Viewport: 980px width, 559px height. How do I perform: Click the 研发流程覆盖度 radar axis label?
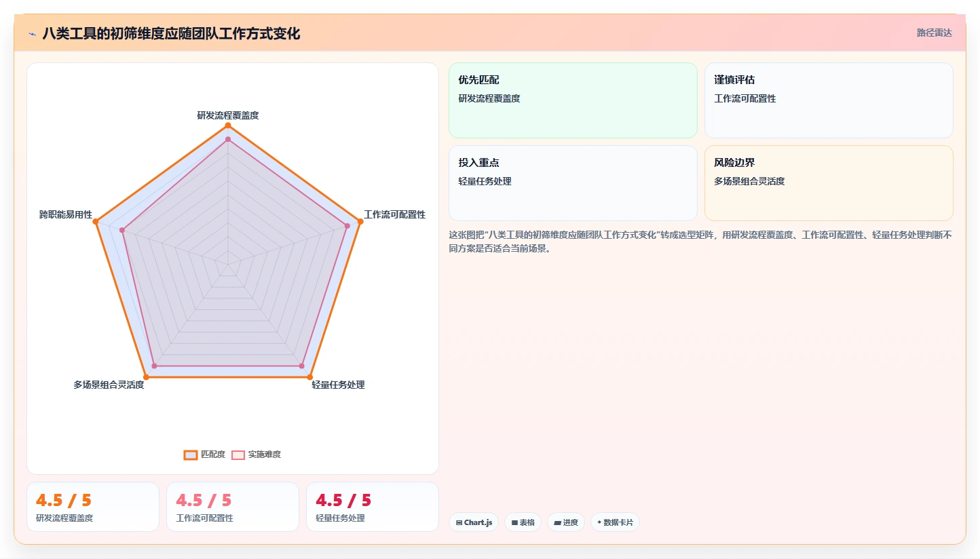point(228,115)
